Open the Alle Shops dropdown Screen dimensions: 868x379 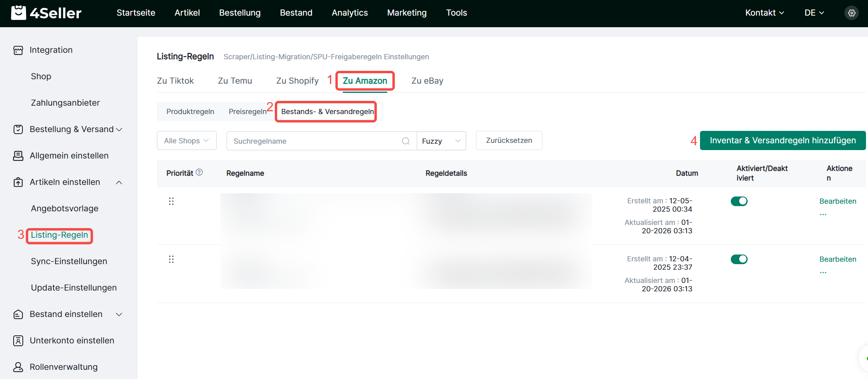pyautogui.click(x=187, y=141)
